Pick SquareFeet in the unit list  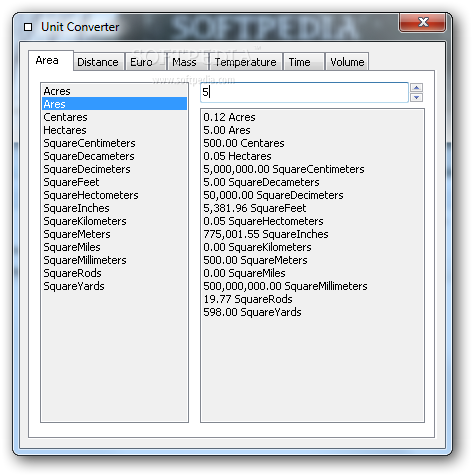[114, 182]
